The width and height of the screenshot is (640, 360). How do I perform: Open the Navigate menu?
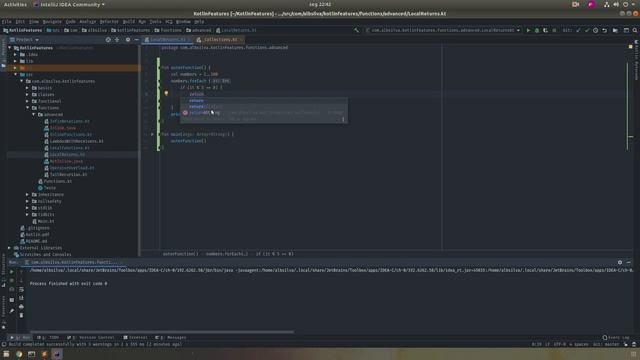coord(52,22)
